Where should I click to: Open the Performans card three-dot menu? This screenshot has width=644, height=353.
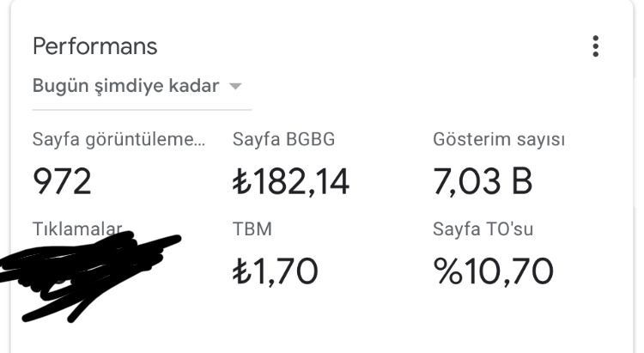coord(596,46)
